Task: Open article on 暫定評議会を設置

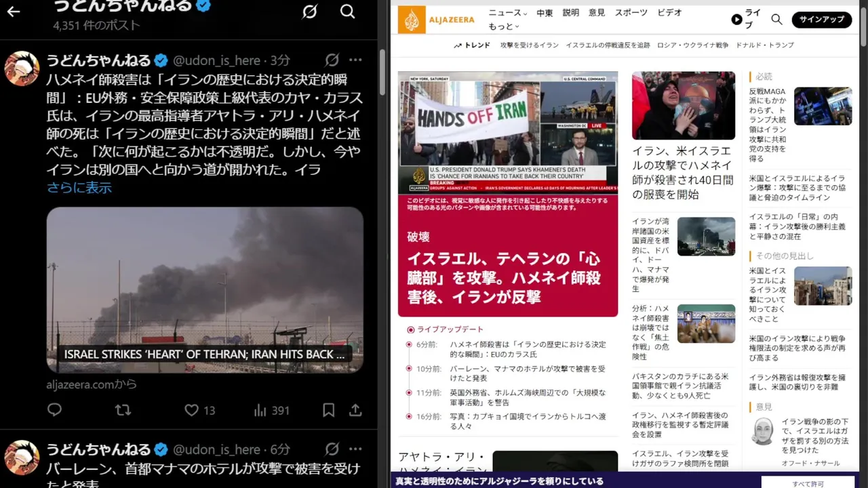Action: 680,424
